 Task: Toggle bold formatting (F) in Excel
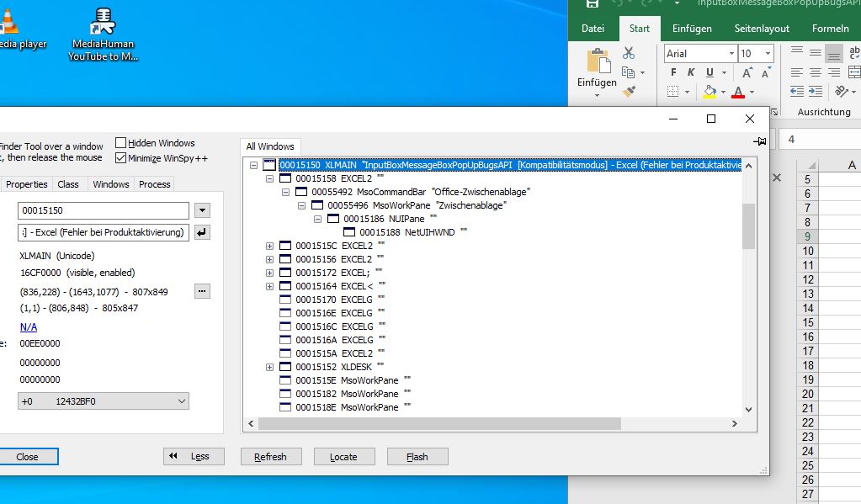point(673,72)
